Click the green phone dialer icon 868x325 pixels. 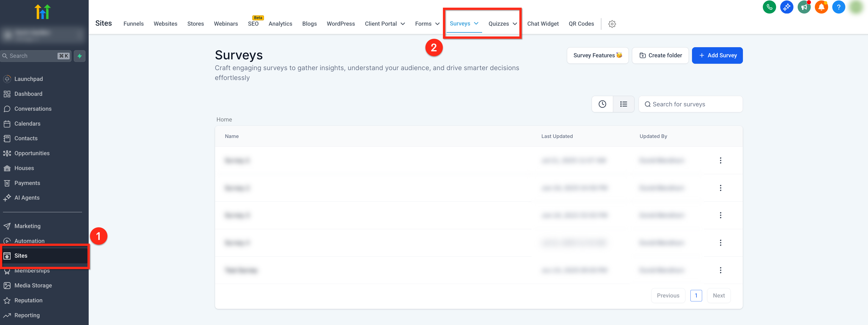[x=769, y=7]
